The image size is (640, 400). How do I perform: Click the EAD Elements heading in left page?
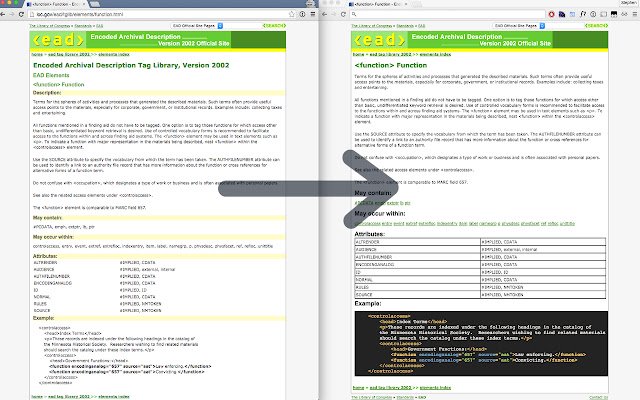coord(51,76)
